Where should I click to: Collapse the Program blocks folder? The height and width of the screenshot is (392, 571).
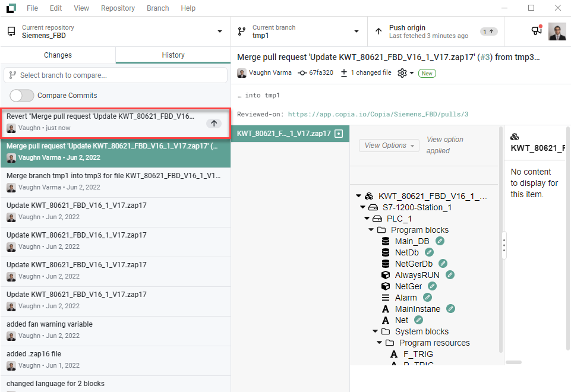point(371,230)
